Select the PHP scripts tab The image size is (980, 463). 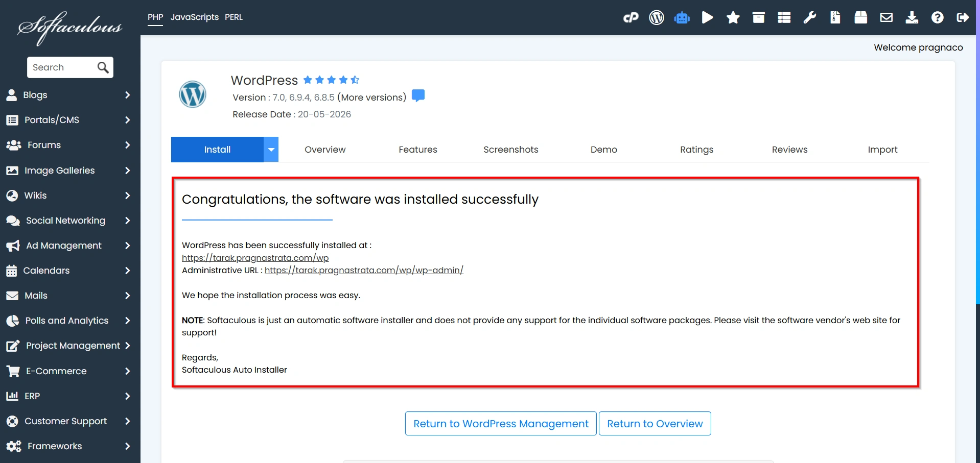click(x=155, y=17)
